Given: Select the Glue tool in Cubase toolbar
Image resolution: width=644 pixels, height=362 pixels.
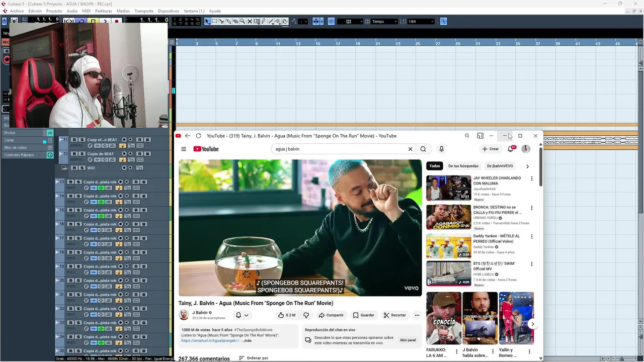Looking at the screenshot, I should (228, 22).
